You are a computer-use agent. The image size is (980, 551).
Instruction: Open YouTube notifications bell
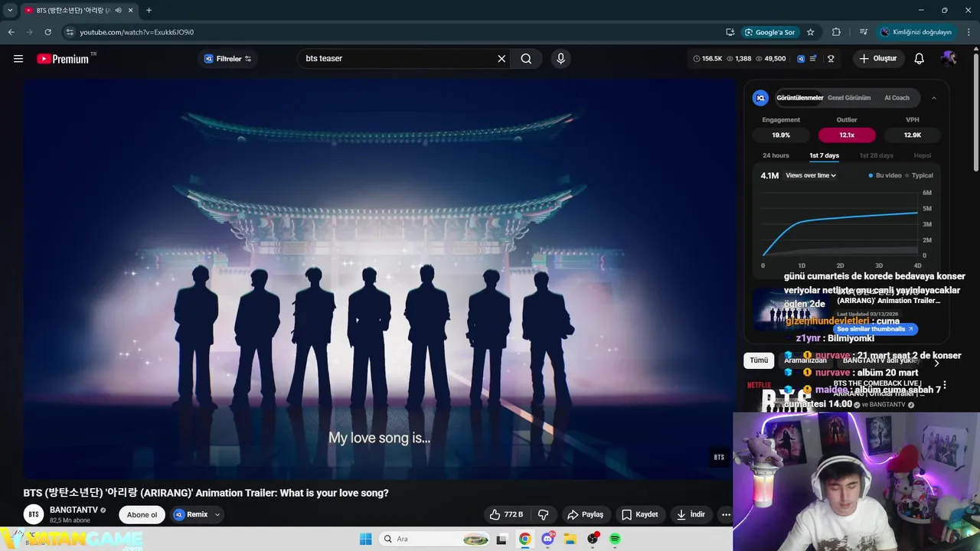(x=920, y=59)
